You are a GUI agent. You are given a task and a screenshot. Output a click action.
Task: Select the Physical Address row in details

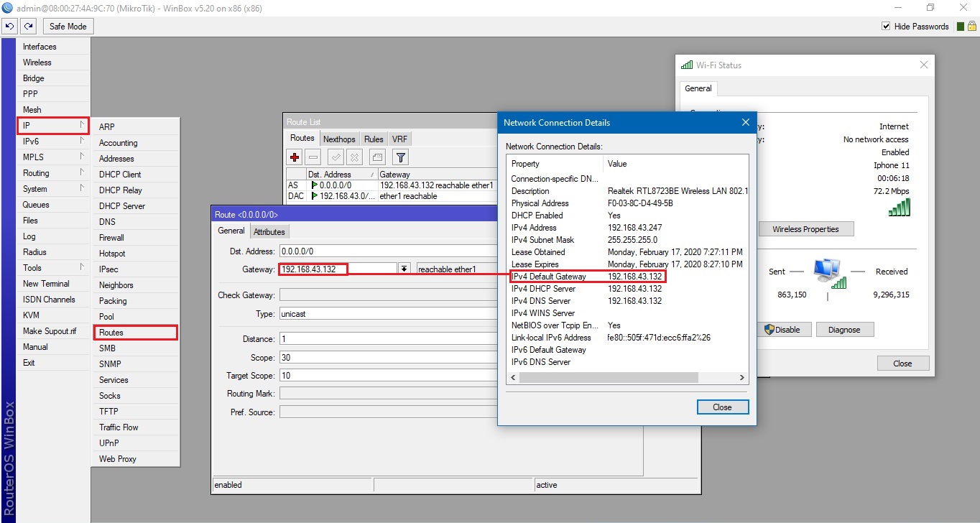click(627, 203)
